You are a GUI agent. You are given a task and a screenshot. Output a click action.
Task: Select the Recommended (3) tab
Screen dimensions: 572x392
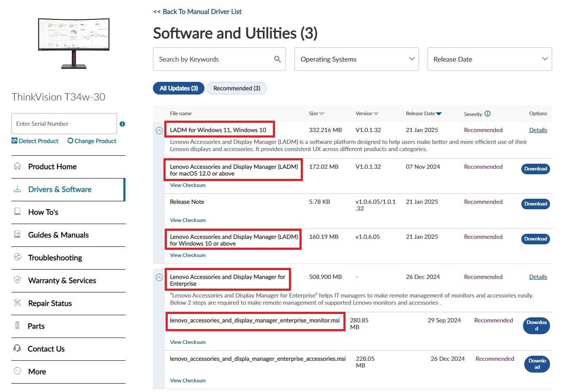point(237,88)
